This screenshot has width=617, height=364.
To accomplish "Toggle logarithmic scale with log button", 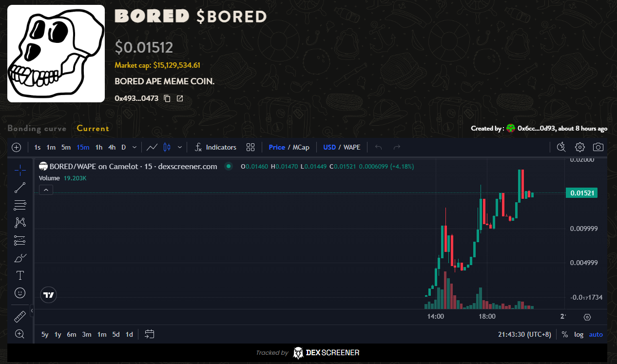I will tap(578, 334).
